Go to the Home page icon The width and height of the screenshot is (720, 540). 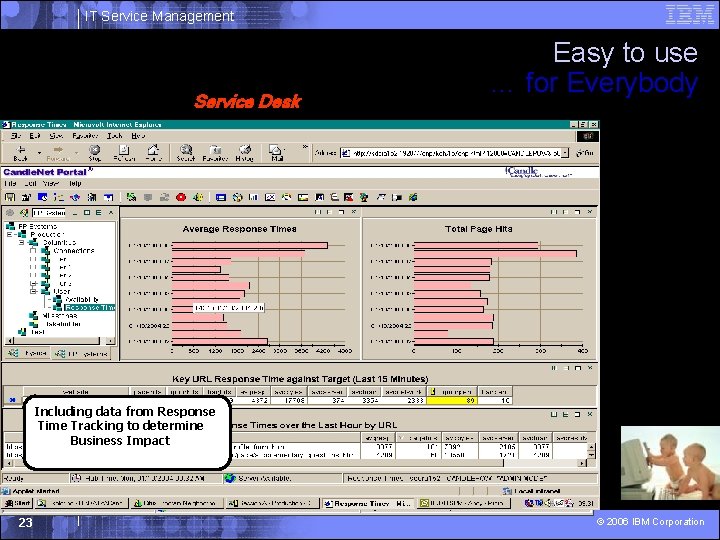153,153
